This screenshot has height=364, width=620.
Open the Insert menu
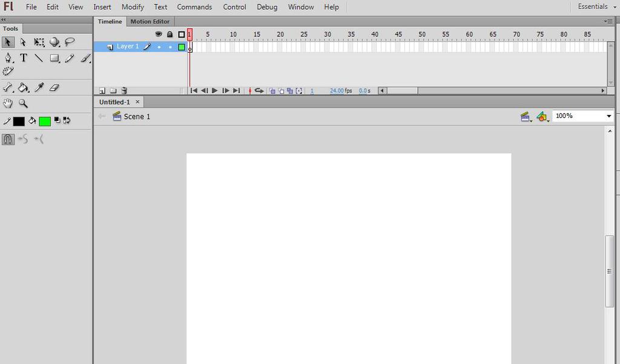(102, 7)
